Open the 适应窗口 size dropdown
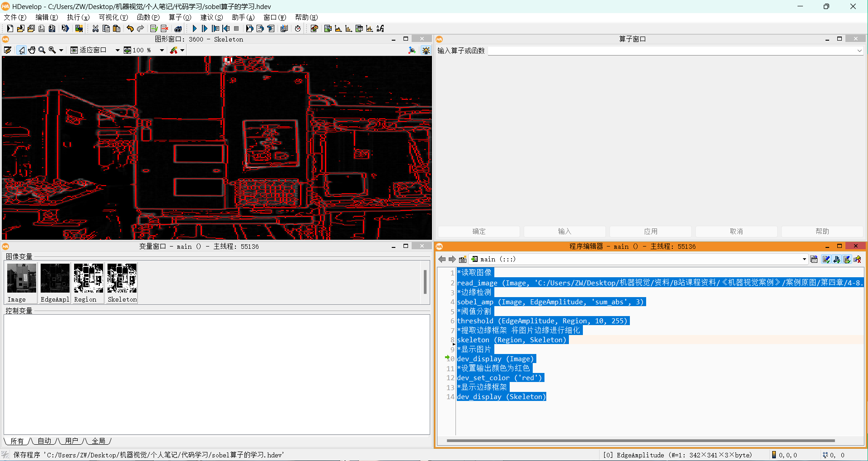 coord(117,50)
